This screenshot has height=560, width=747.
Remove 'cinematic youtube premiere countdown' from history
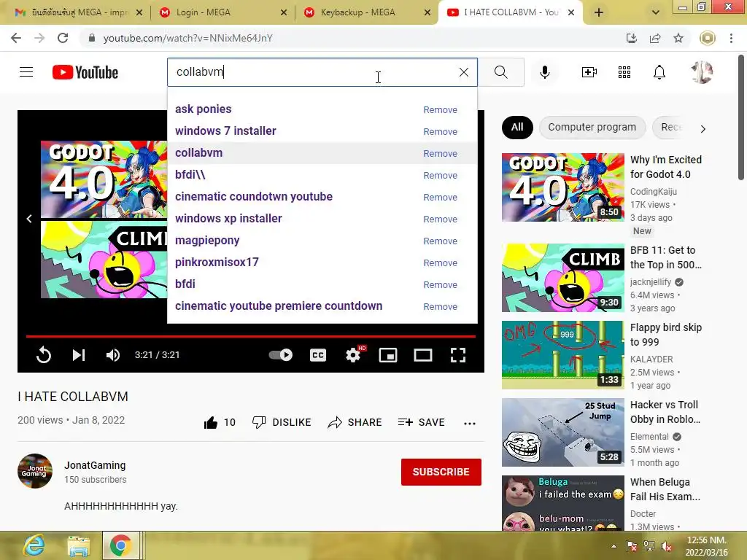point(440,307)
